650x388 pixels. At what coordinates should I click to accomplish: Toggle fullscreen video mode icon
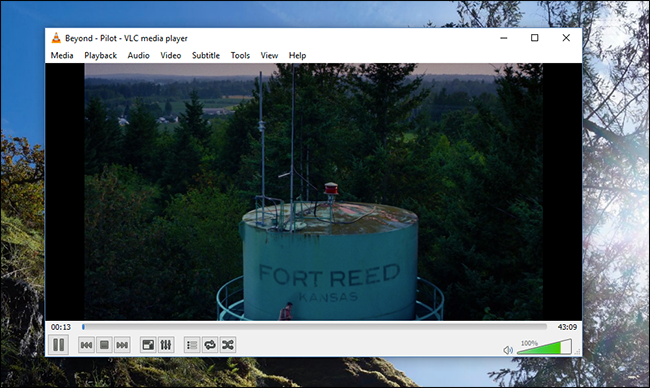click(148, 345)
